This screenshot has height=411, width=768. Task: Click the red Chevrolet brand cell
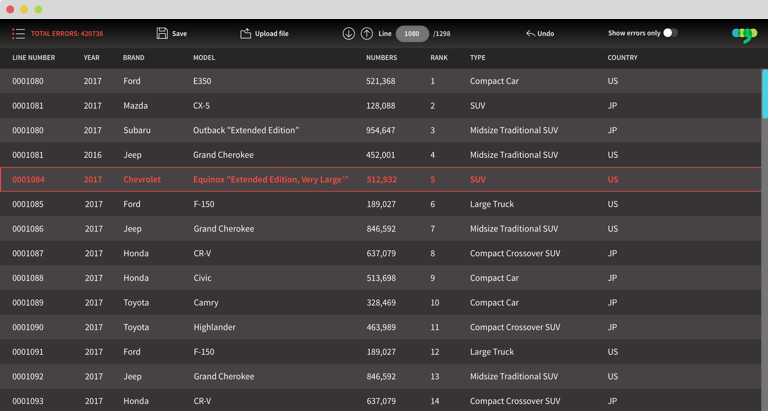point(142,179)
